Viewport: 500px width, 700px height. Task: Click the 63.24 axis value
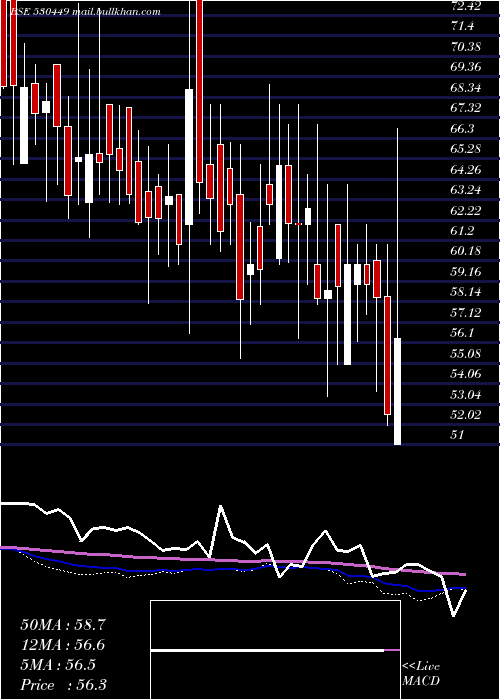(466, 190)
